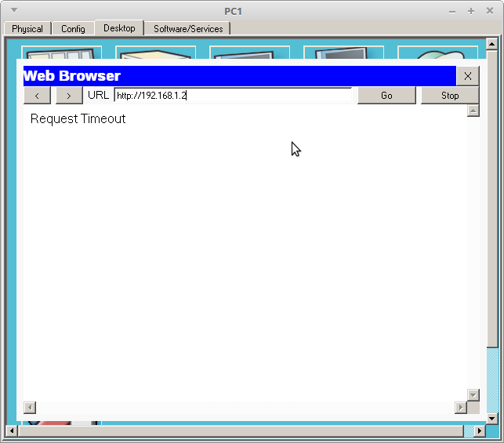Click browser page scroll down arrow
Image resolution: width=504 pixels, height=443 pixels.
(x=473, y=394)
